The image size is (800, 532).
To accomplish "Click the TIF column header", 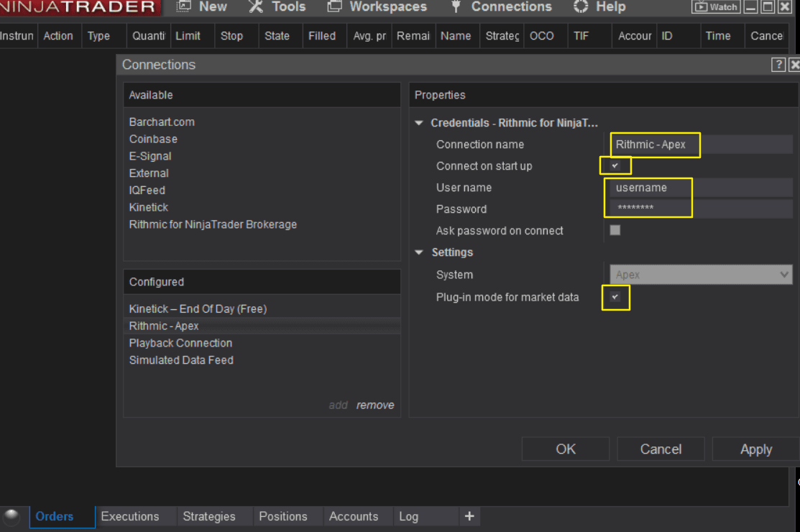I will coord(589,36).
